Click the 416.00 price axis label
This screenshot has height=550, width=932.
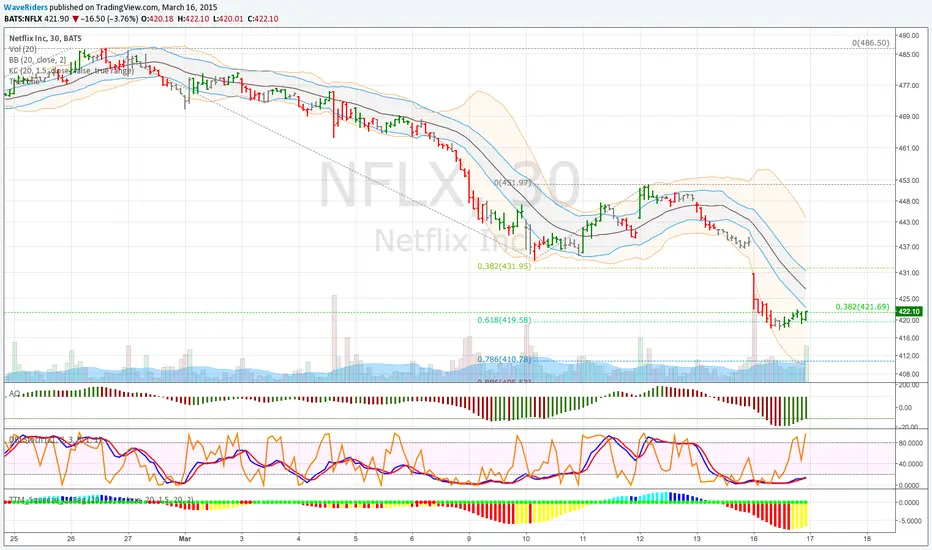click(x=909, y=338)
